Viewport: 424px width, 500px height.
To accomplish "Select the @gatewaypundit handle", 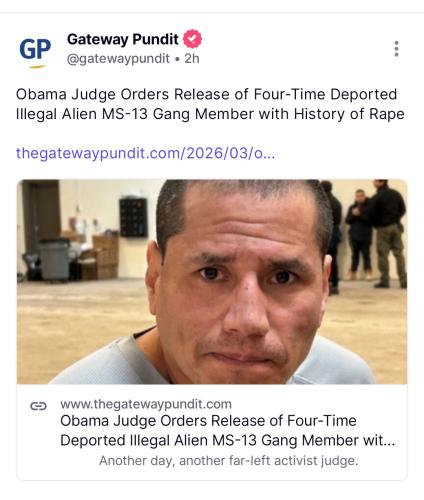I will pos(118,59).
